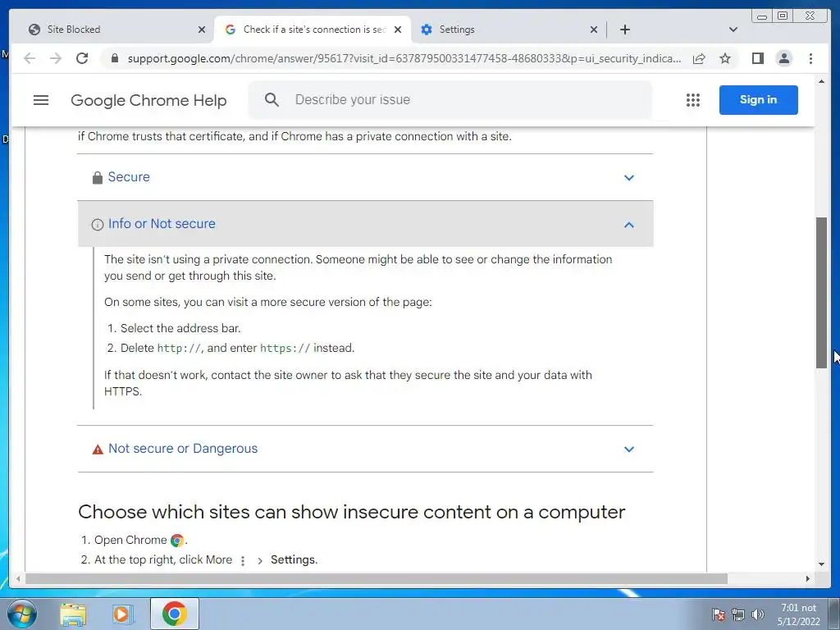The image size is (840, 630).
Task: Click the horizontal scrollbar thumb
Action: pyautogui.click(x=376, y=578)
